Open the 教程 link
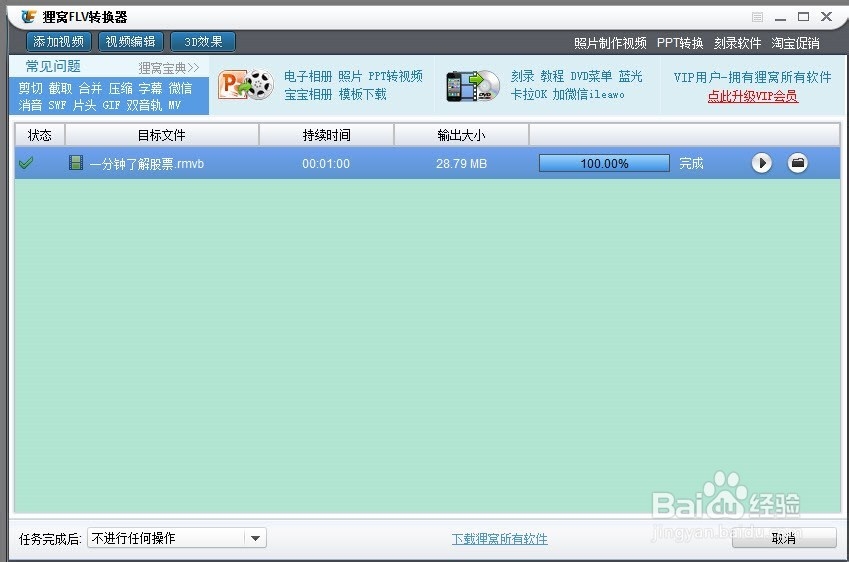This screenshot has height=562, width=849. click(x=552, y=76)
